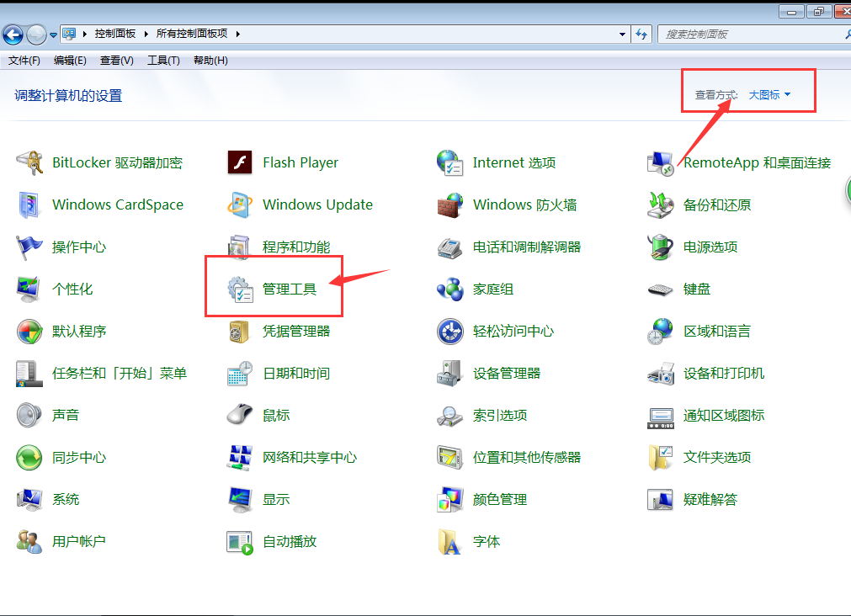
Task: Open the BitLocker 驱动器加密 icon
Action: [x=29, y=162]
